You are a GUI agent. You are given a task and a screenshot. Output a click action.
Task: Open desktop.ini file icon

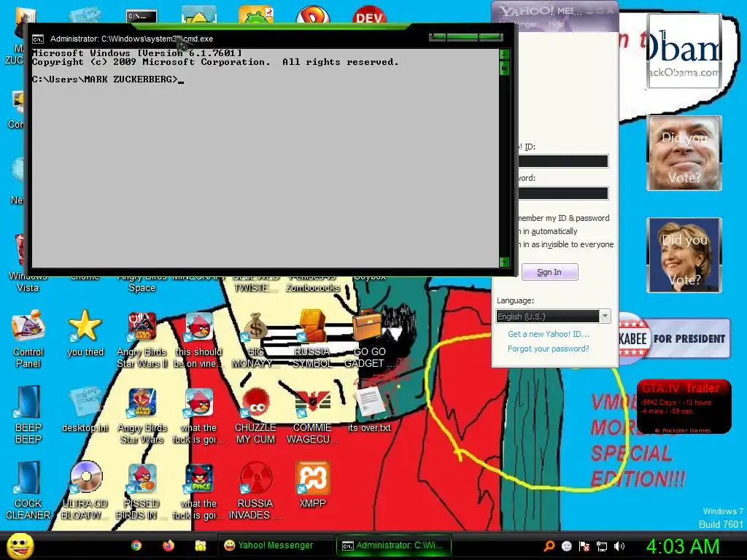85,410
